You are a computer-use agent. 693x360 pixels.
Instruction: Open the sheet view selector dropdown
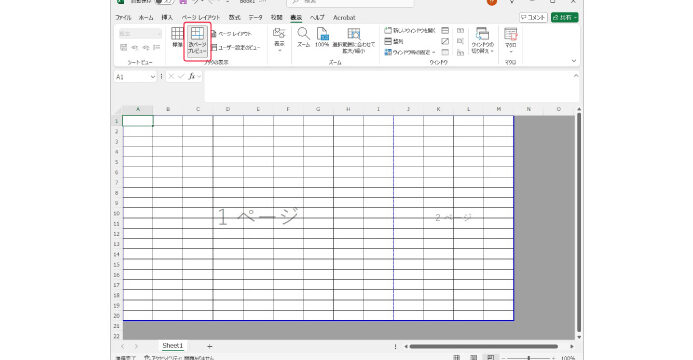(x=140, y=34)
